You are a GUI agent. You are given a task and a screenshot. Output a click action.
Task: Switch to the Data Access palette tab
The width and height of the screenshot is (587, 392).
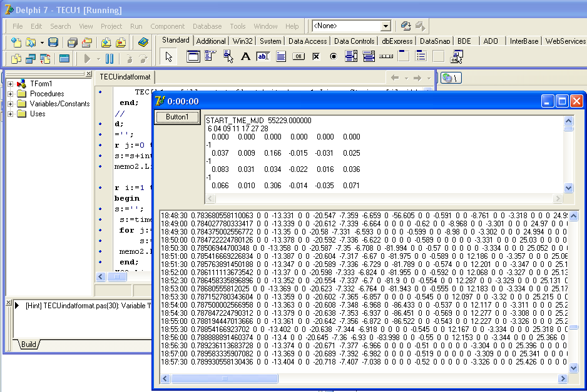tap(307, 41)
